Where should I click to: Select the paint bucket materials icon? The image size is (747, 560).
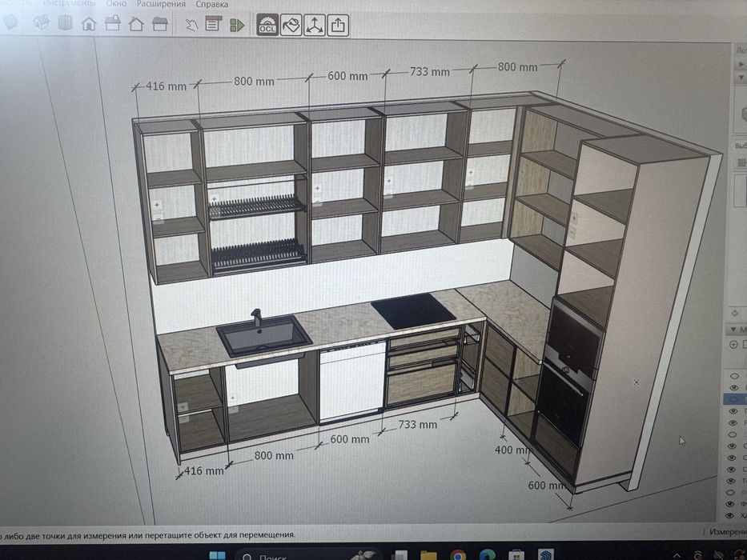pyautogui.click(x=291, y=25)
